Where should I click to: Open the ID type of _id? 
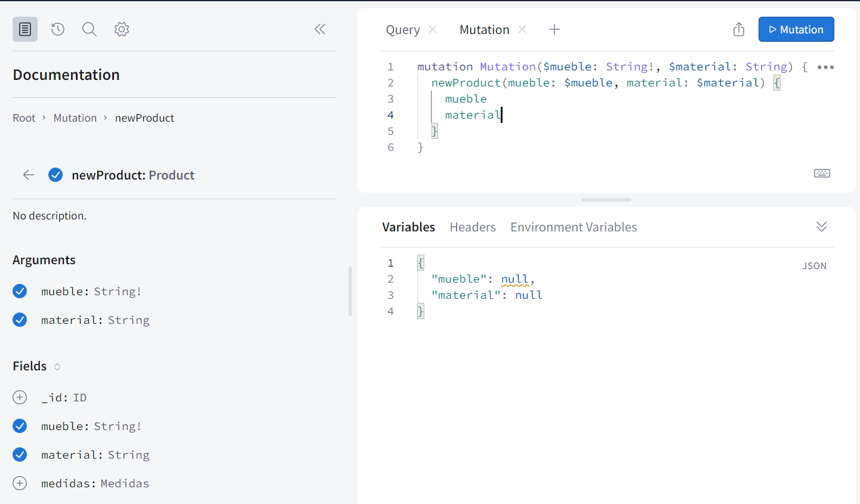[x=79, y=398]
